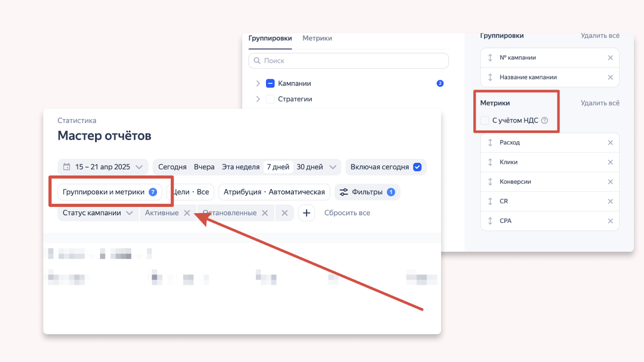The image size is (644, 362).
Task: Click the Мастер отчётов heading
Action: coord(105,136)
